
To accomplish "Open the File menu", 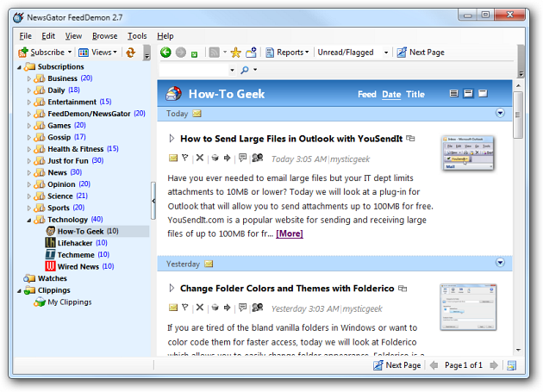I will coord(25,36).
